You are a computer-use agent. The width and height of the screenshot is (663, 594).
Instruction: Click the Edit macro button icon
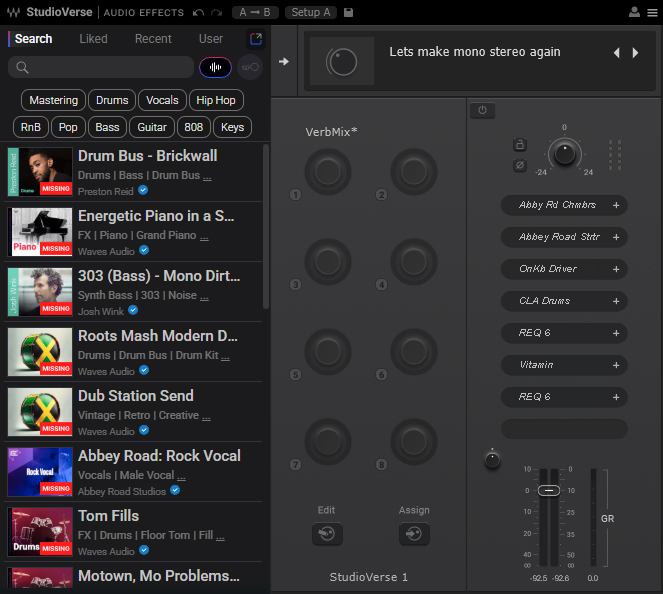pyautogui.click(x=327, y=534)
